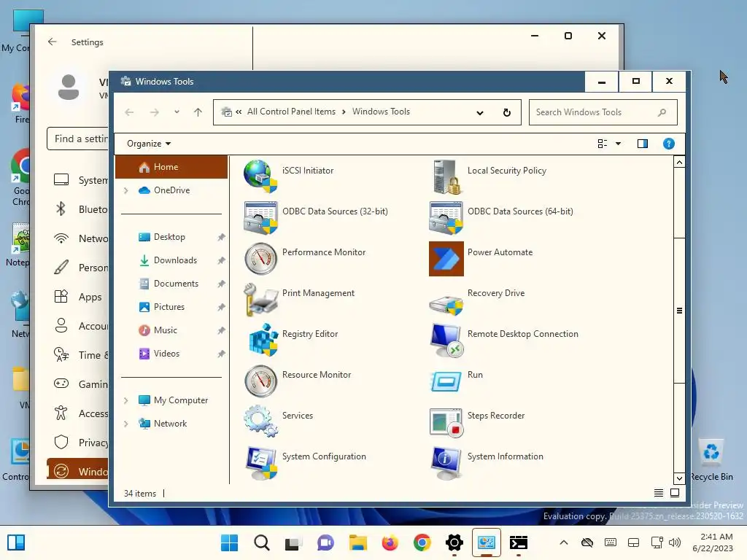The height and width of the screenshot is (560, 747).
Task: Click the taskbar clock and date
Action: (713, 542)
